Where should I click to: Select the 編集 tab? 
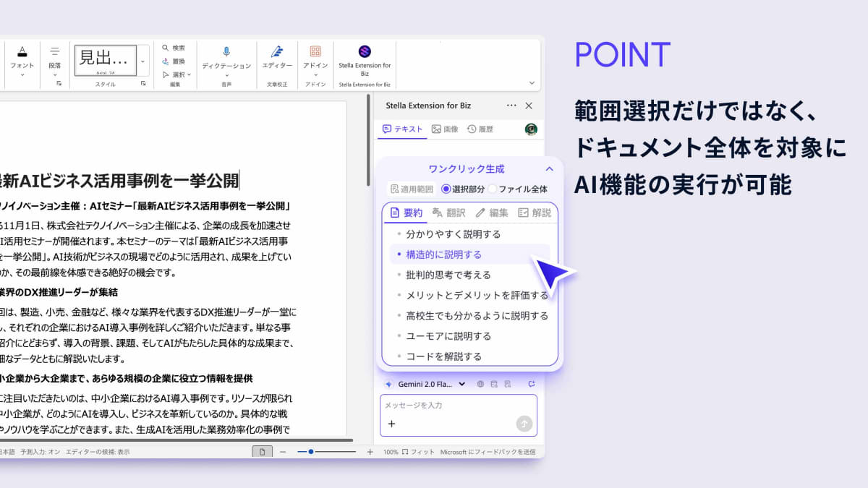[x=492, y=213]
